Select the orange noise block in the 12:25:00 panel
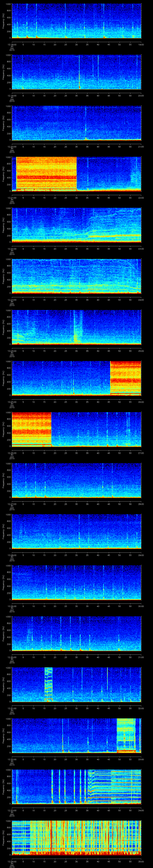This screenshot has width=153, height=868. [126, 378]
